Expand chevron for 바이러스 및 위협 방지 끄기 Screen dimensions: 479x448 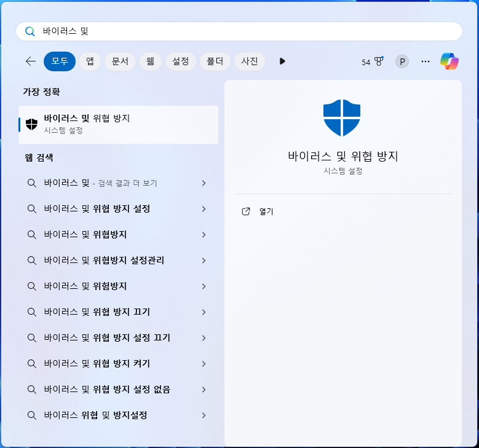coord(204,312)
